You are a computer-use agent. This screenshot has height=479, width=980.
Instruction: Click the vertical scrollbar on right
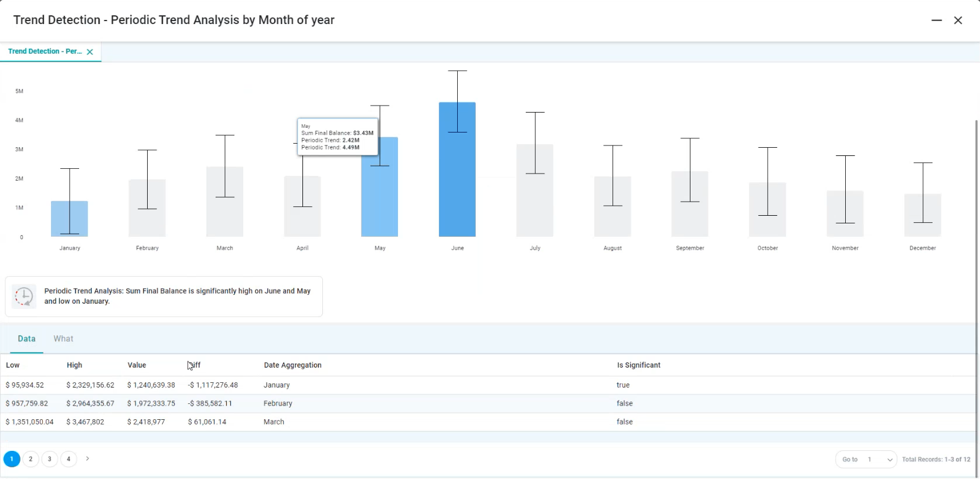(x=976, y=293)
